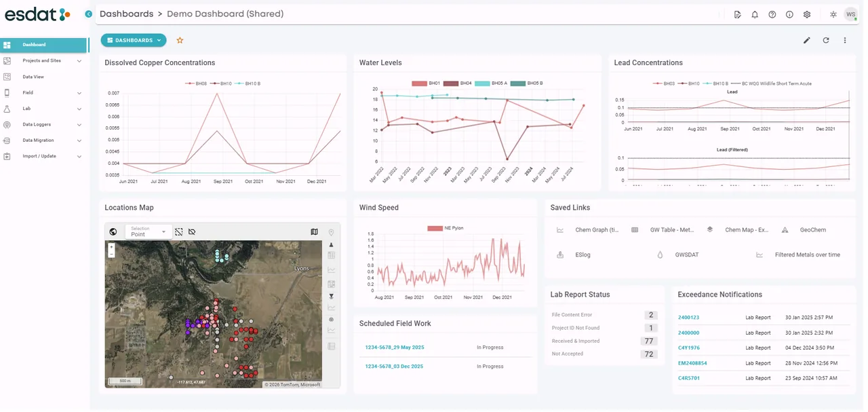Viewport: 868px width, 412px height.
Task: Toggle BH01 series in Water Levels legend
Action: 426,83
